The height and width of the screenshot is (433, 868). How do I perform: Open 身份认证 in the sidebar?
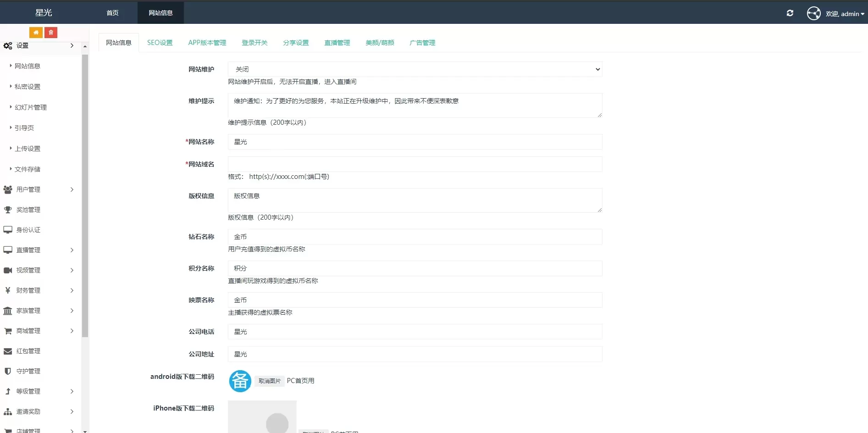coord(28,230)
